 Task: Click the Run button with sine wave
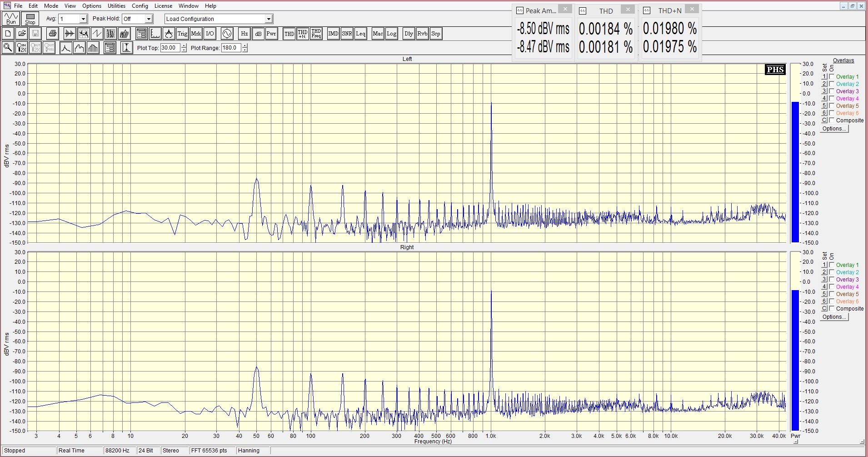[x=11, y=19]
